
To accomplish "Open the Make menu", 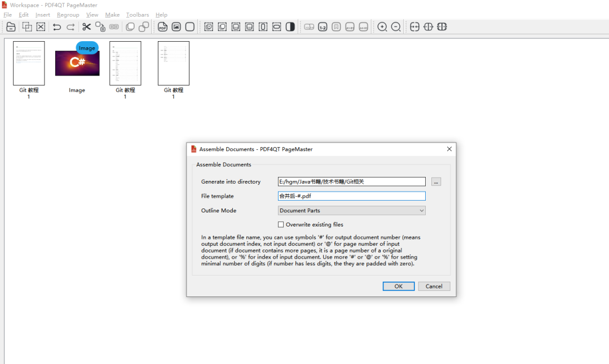I will click(x=112, y=15).
